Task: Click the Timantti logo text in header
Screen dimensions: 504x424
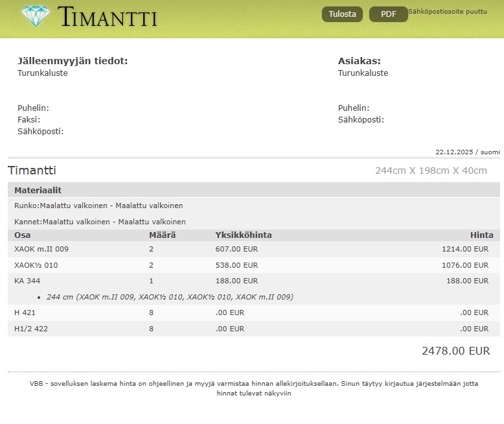Action: coord(108,17)
